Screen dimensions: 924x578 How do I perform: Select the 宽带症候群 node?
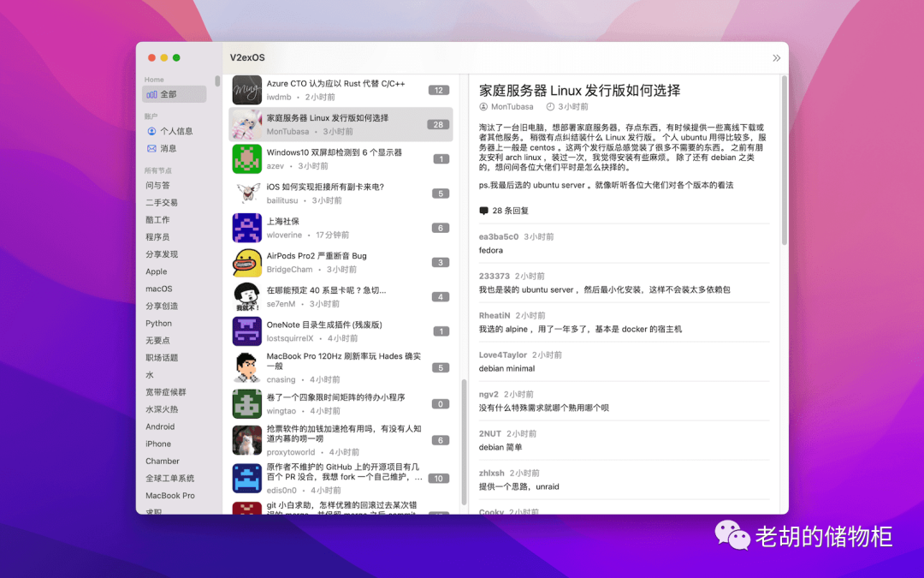click(x=166, y=392)
